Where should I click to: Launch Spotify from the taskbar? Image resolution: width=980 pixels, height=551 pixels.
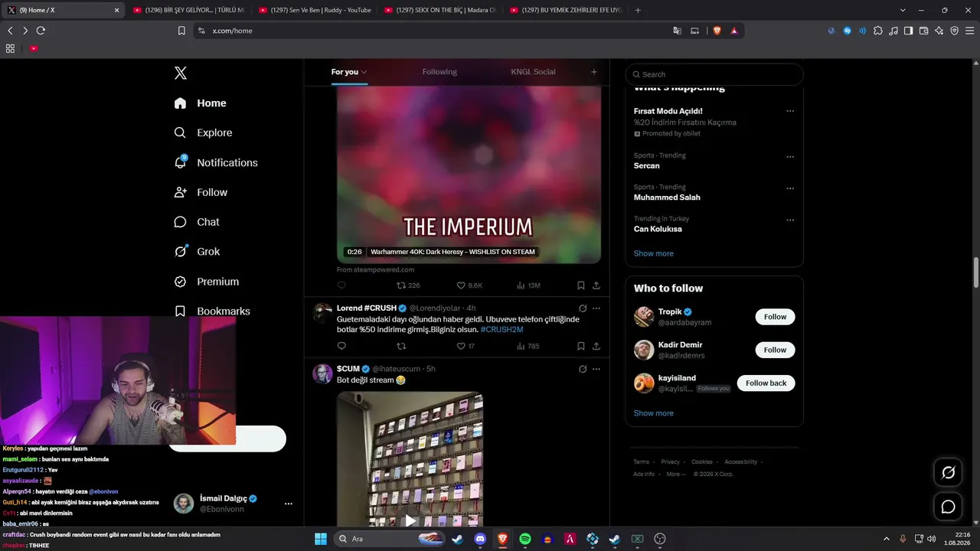click(525, 539)
